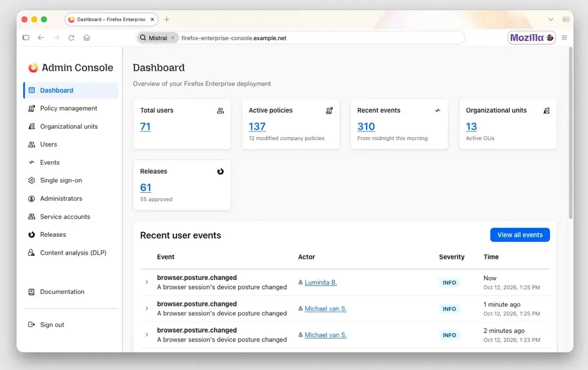Open the list all tabs dropdown arrow

click(550, 20)
